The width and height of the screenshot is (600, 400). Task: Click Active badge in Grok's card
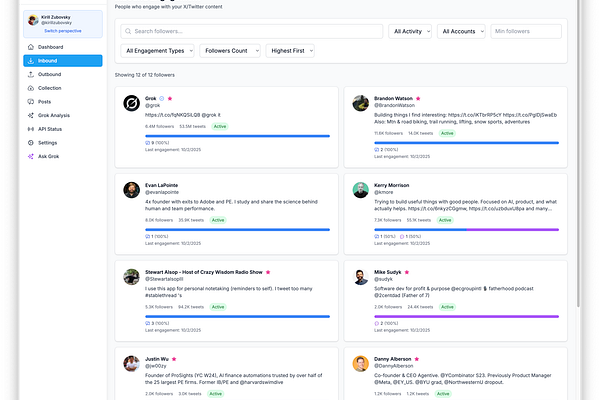click(x=220, y=127)
